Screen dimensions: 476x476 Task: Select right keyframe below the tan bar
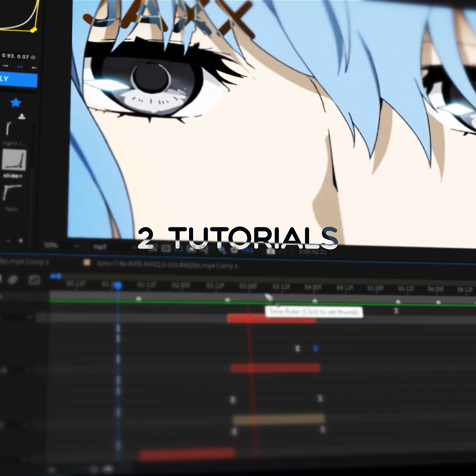(323, 429)
